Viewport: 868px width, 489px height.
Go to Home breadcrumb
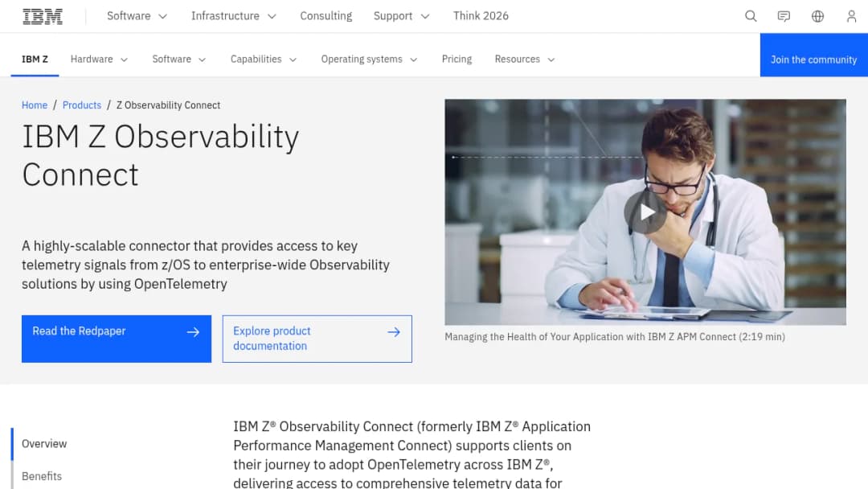35,105
